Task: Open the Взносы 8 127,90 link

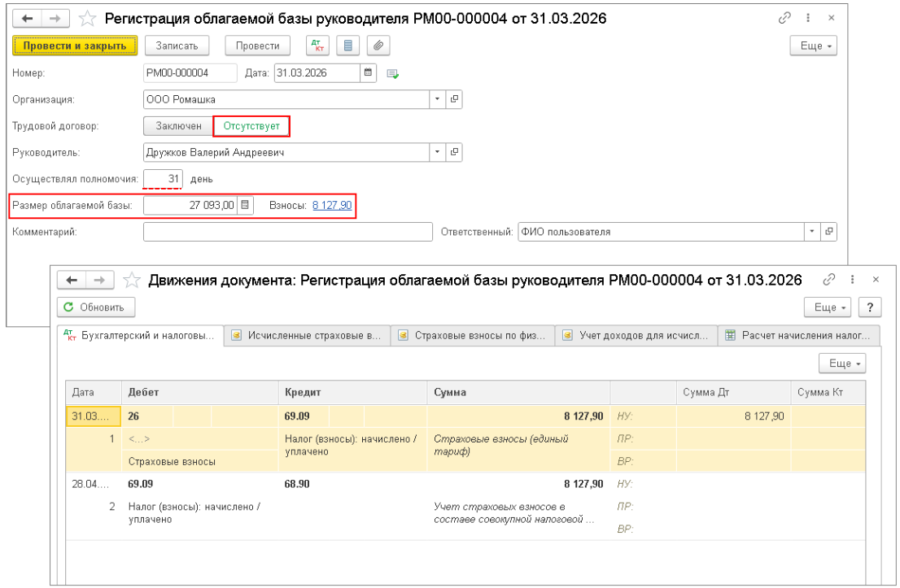Action: (331, 206)
